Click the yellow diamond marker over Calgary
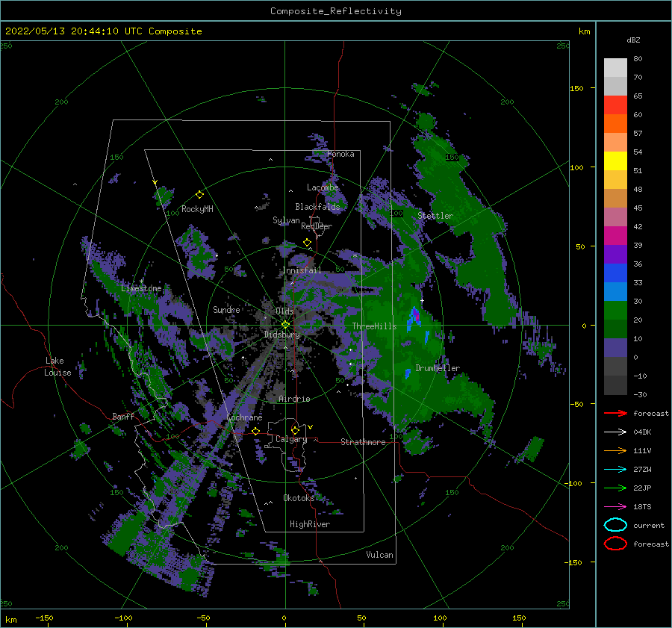 pos(295,430)
